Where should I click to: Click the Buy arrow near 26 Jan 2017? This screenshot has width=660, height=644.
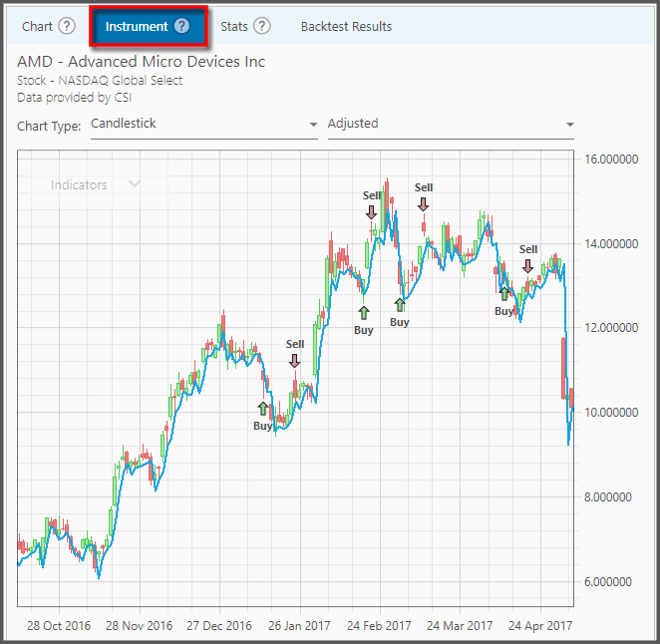(263, 409)
